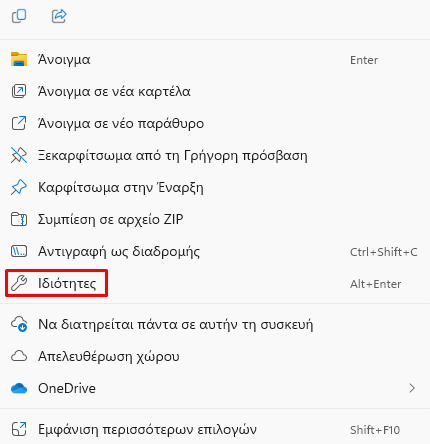Choose Απελευθέρωση χώρου option
This screenshot has width=430, height=444.
tap(215, 356)
